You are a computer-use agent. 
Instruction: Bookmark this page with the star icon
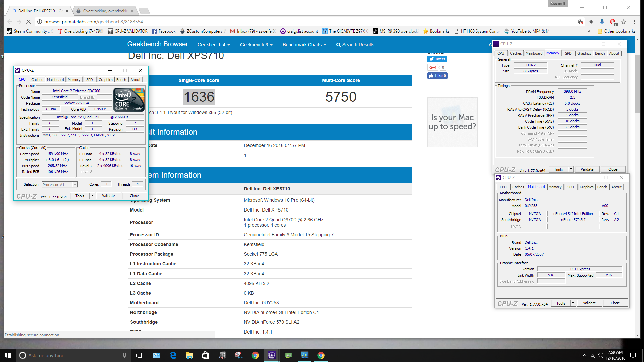[624, 22]
